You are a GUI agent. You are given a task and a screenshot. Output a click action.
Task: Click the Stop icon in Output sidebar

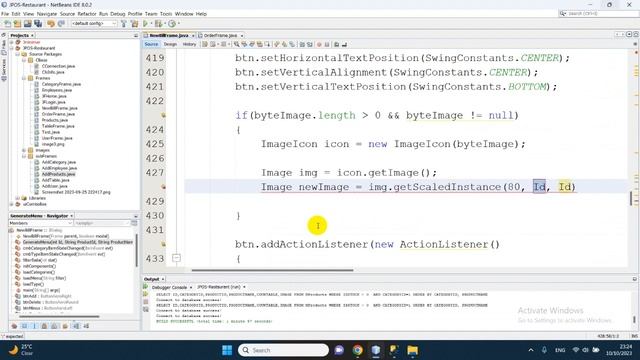click(x=146, y=302)
